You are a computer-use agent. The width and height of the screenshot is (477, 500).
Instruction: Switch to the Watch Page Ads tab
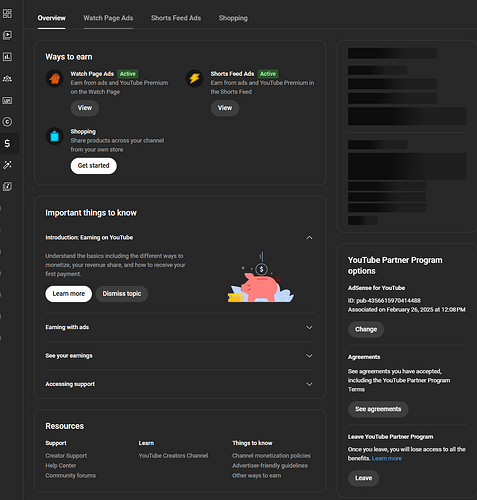tap(108, 18)
